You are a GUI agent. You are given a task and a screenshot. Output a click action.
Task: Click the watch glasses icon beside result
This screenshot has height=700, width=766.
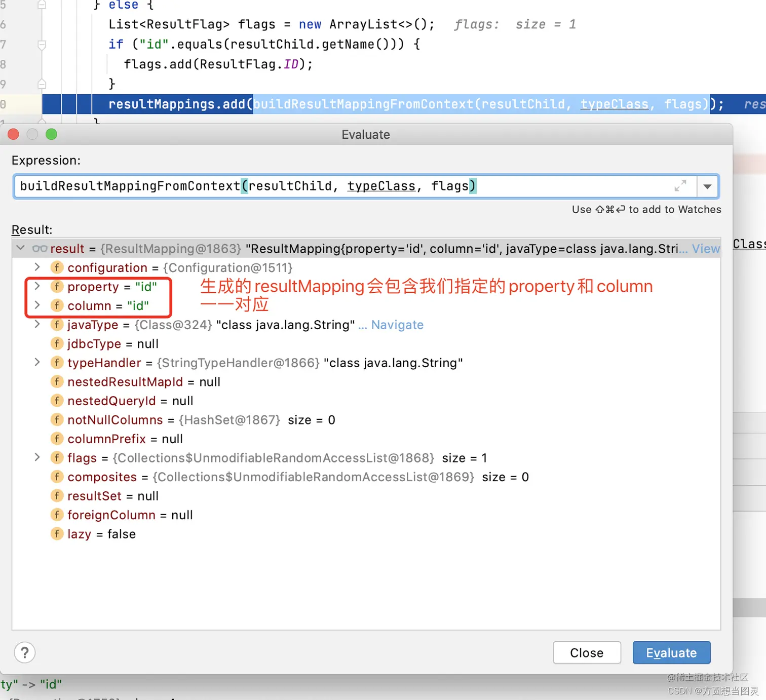[40, 249]
